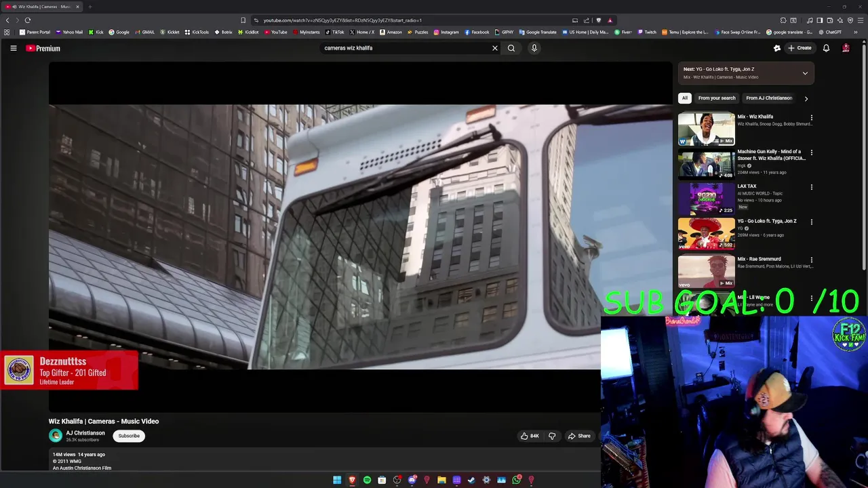Open the Apps grid in bookmarks bar

point(7,32)
